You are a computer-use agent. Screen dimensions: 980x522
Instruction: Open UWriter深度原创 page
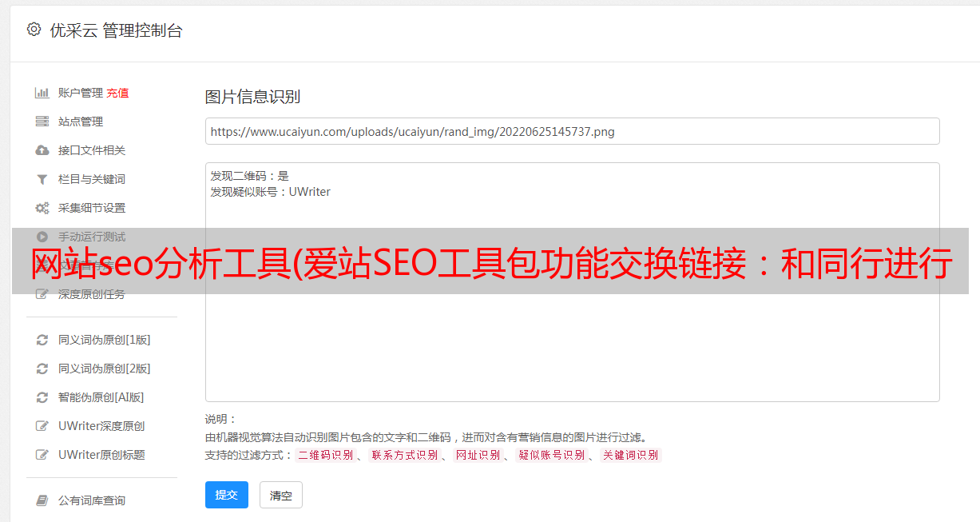101,426
